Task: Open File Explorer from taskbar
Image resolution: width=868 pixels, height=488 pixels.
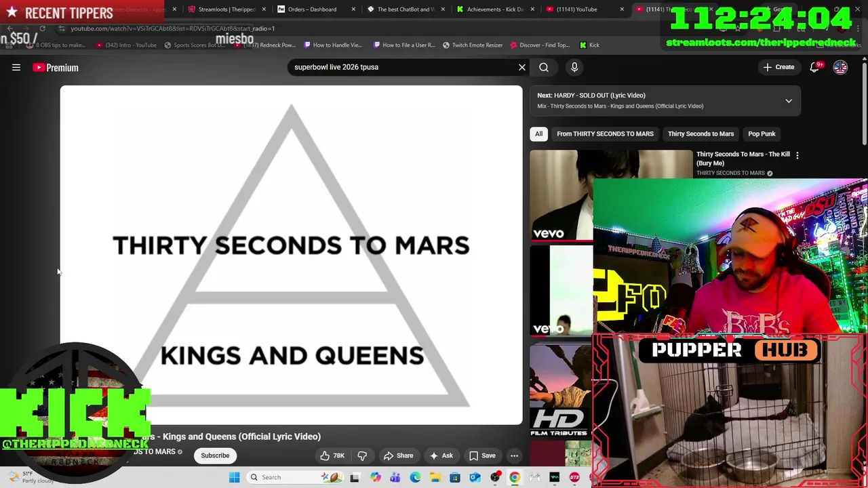Action: pyautogui.click(x=435, y=477)
